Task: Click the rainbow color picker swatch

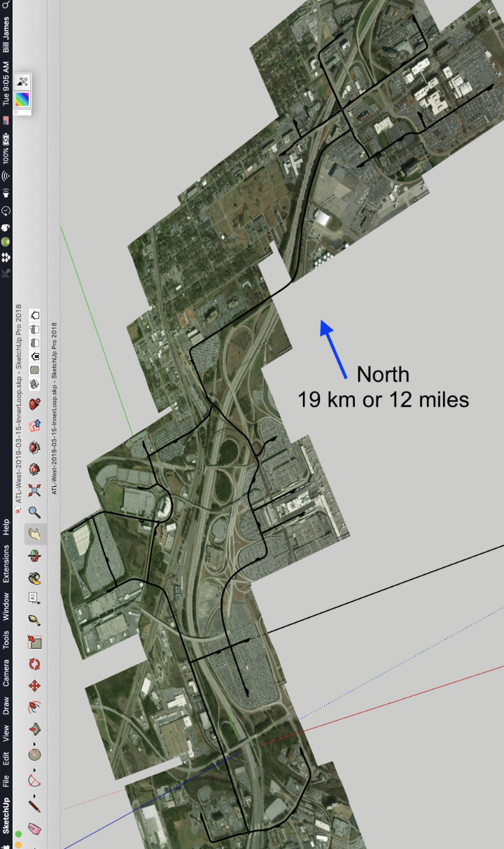Action: pos(23,99)
